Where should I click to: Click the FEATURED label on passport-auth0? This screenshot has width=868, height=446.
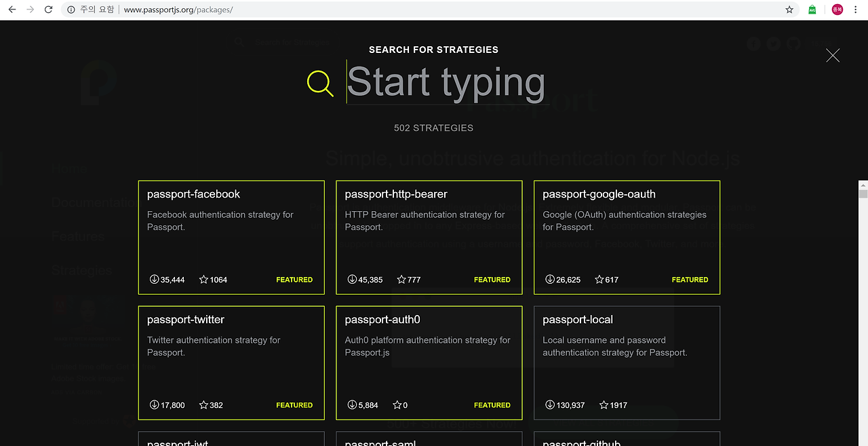492,405
